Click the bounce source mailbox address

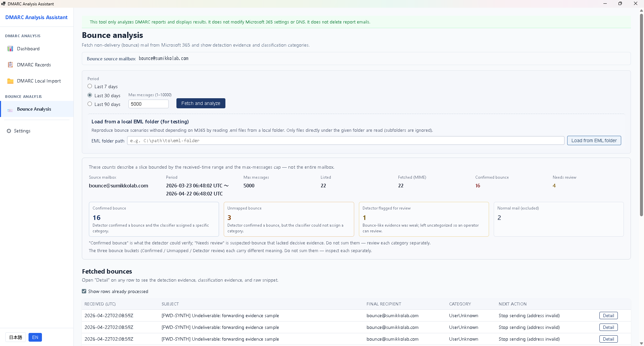(x=164, y=58)
